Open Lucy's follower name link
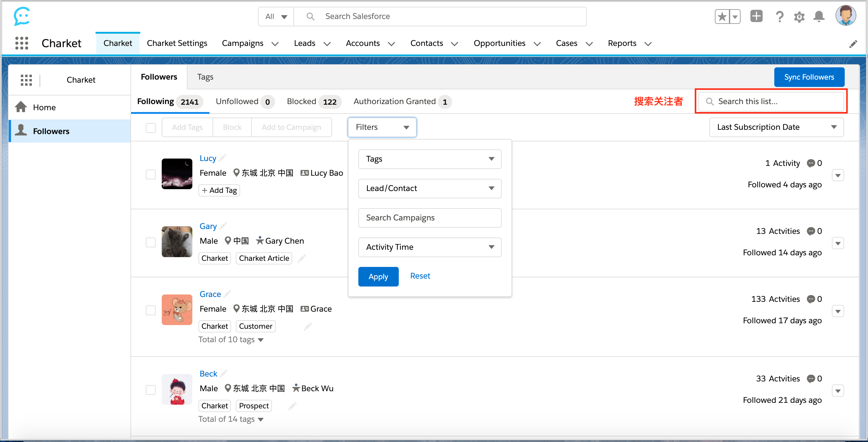This screenshot has height=442, width=868. tap(208, 158)
